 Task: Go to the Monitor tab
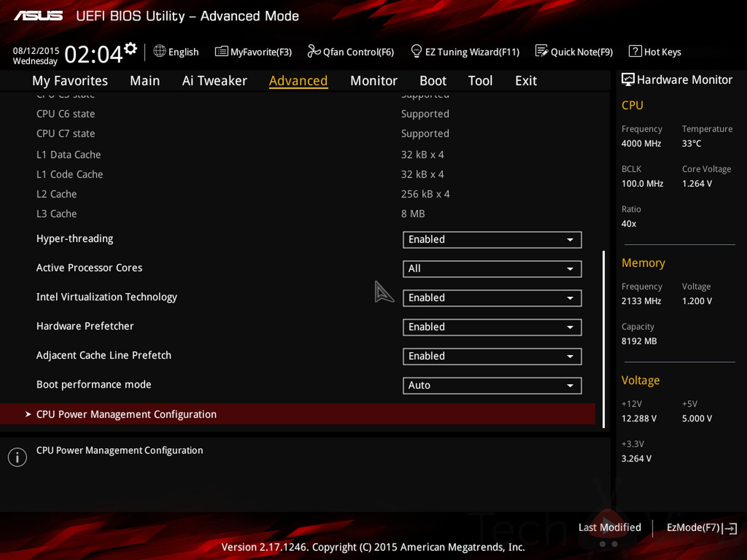pos(374,81)
